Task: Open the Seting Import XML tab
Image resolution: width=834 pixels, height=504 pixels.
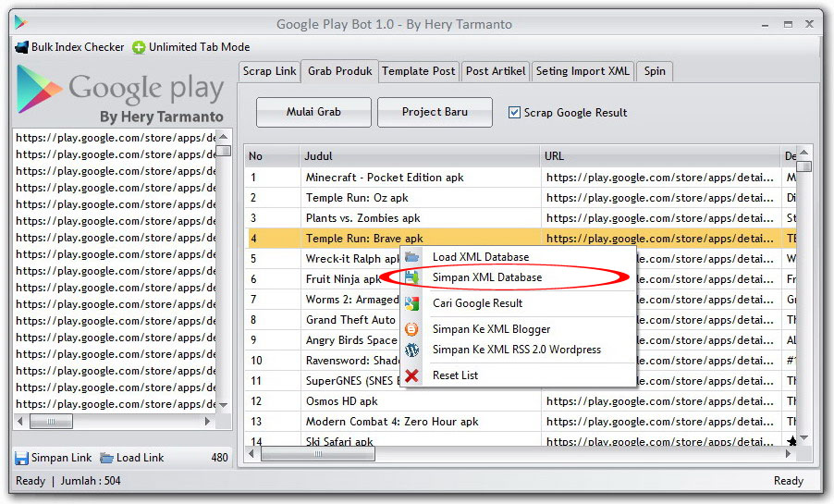Action: 583,71
